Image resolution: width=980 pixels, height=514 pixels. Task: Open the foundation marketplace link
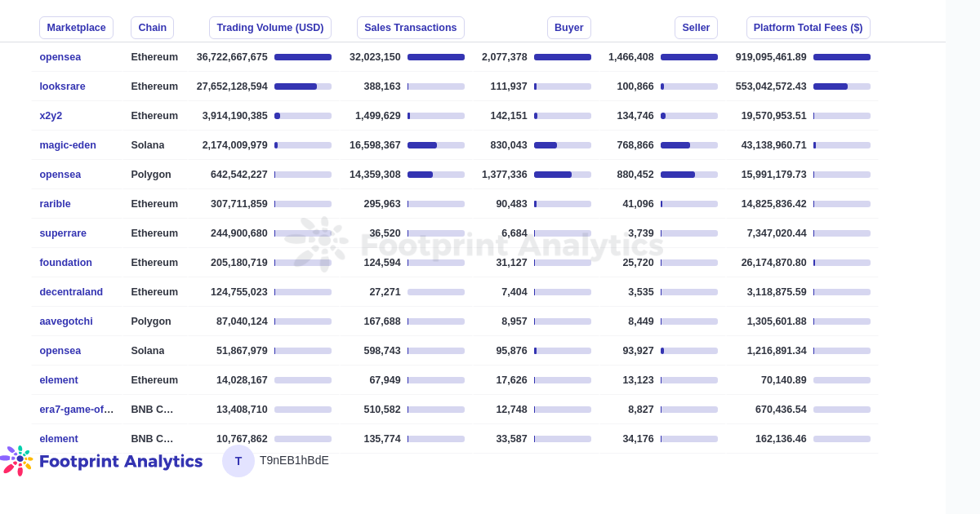(x=65, y=263)
